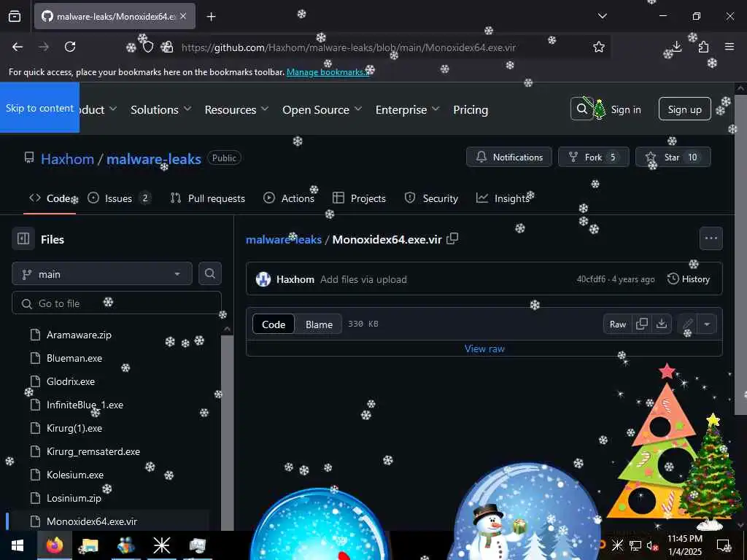Open File Explorer from the taskbar

[x=90, y=545]
